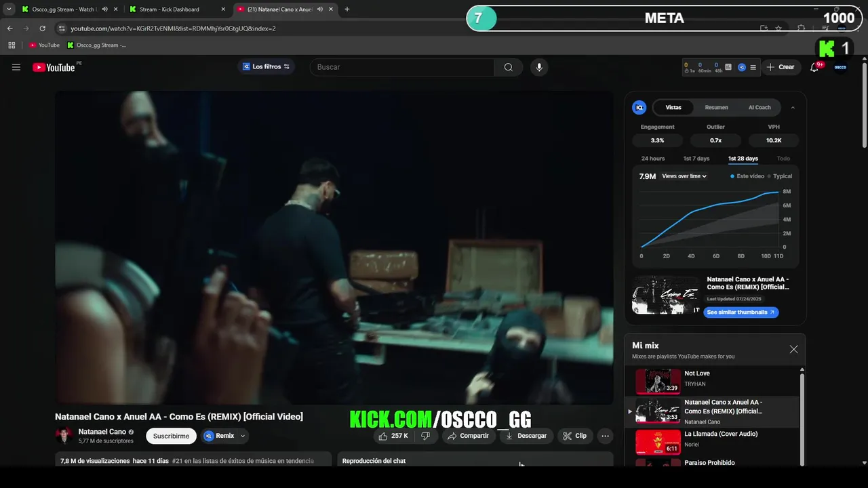
Task: Click the VPH 10.2K value
Action: click(774, 140)
